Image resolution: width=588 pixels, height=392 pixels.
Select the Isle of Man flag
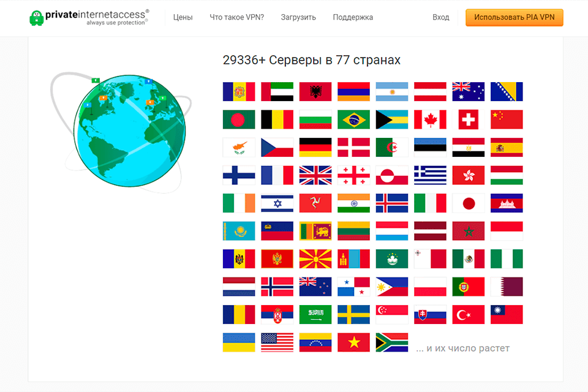pyautogui.click(x=315, y=203)
